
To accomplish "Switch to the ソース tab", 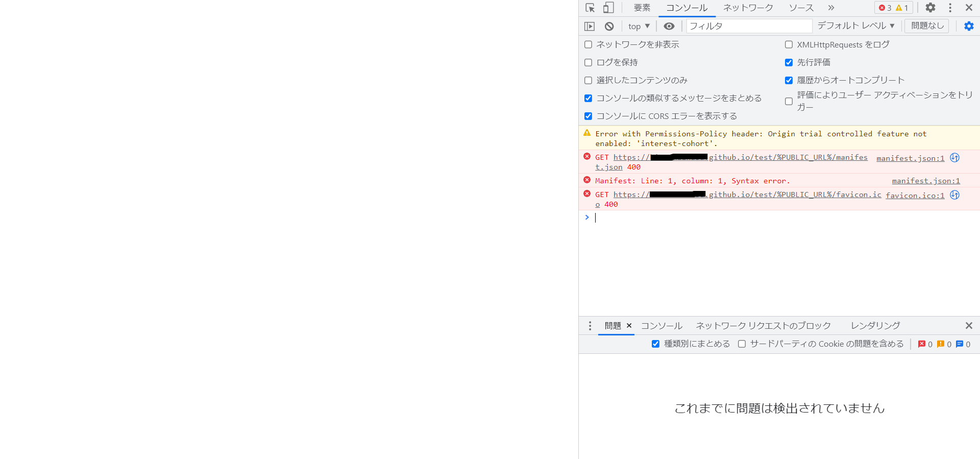I will (801, 8).
